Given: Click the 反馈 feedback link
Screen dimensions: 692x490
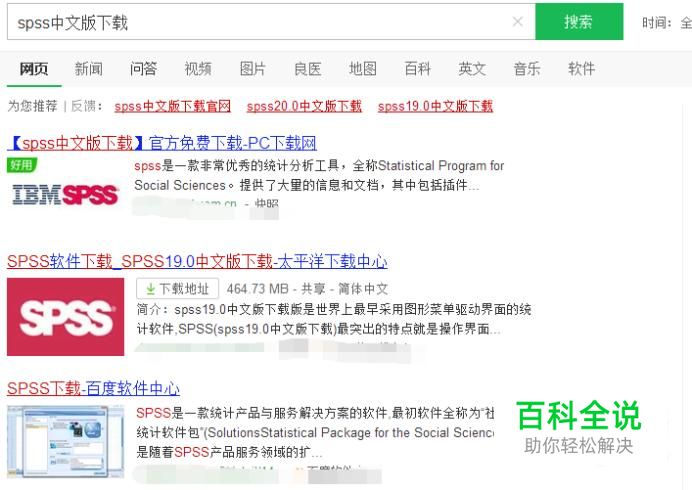Looking at the screenshot, I should coord(84,106).
